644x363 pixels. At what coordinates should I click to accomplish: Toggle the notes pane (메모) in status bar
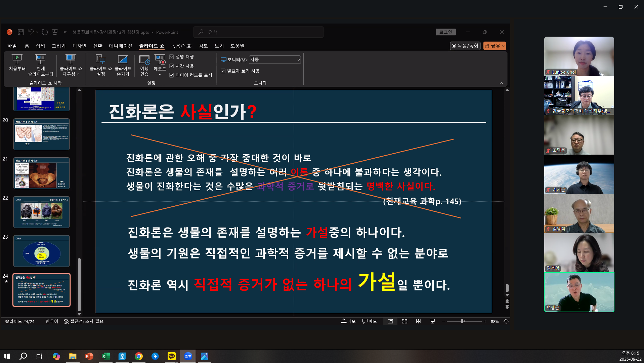pos(348,321)
